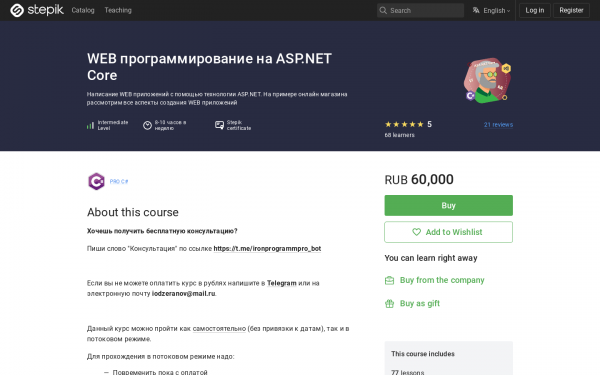Click the 68 learners text
The height and width of the screenshot is (375, 600).
click(x=399, y=135)
